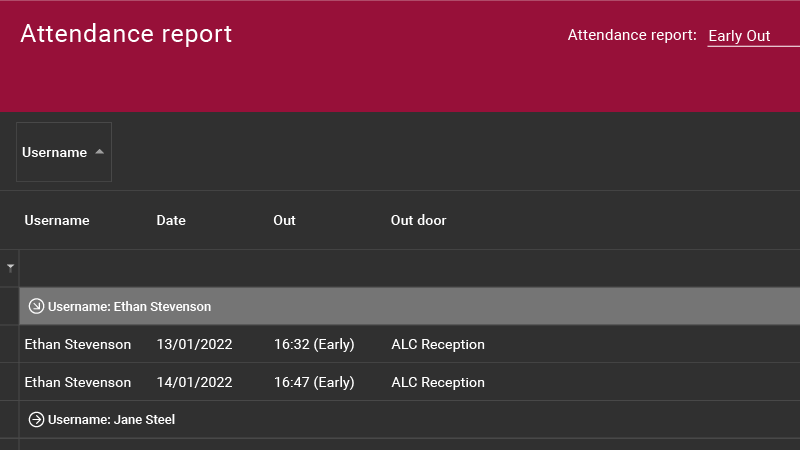The width and height of the screenshot is (800, 450).
Task: Click the filter funnel icon
Action: tap(10, 267)
